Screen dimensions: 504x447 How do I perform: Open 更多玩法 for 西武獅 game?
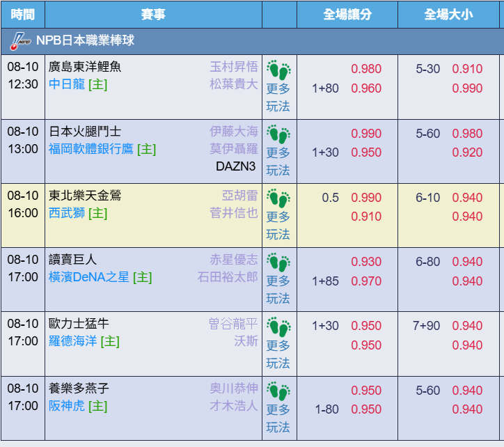point(278,226)
